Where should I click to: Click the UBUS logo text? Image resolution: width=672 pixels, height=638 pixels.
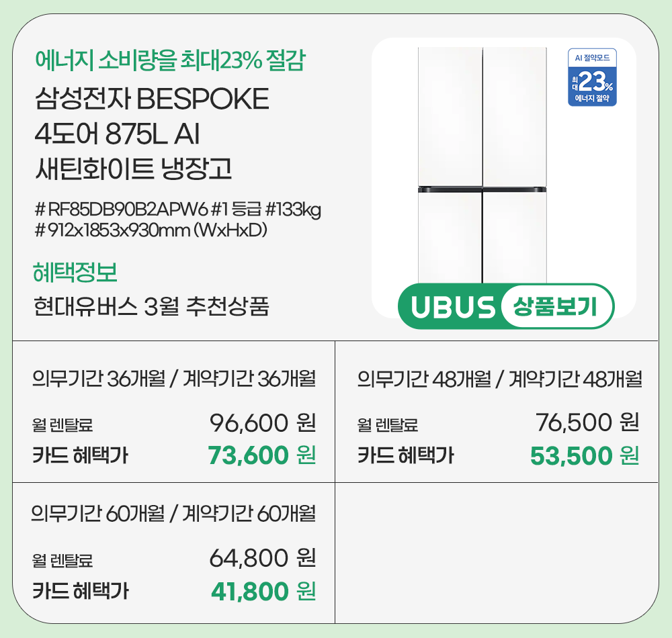[x=452, y=307]
